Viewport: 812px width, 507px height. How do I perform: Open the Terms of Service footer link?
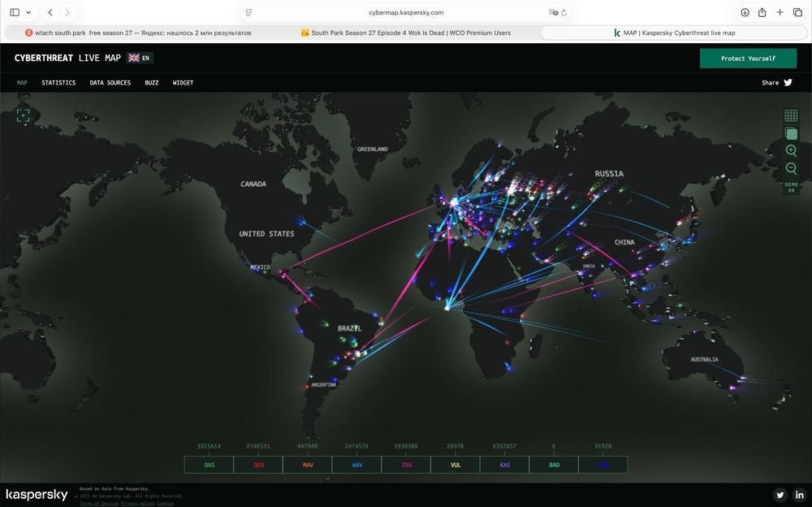click(99, 504)
